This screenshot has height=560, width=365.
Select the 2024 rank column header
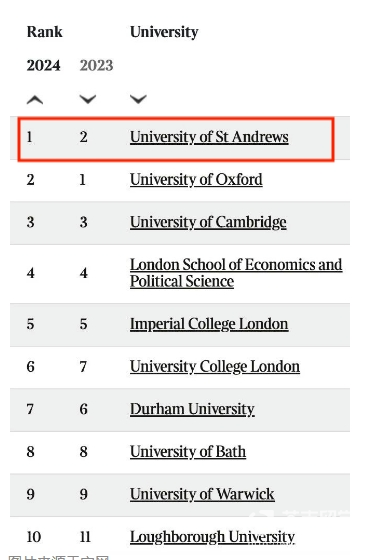point(44,66)
